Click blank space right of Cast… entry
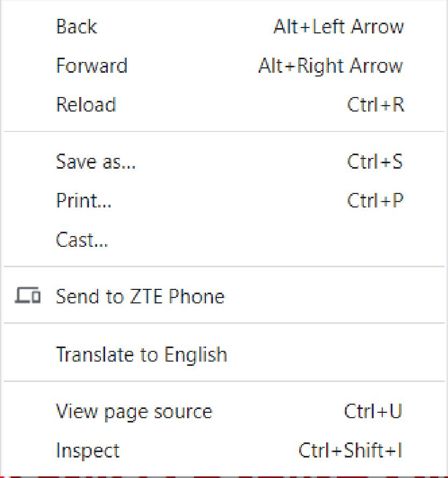The image size is (448, 478). tap(274, 239)
